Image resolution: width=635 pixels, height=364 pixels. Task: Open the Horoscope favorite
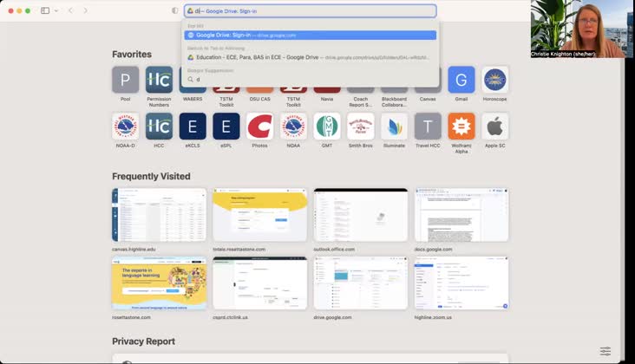point(495,80)
